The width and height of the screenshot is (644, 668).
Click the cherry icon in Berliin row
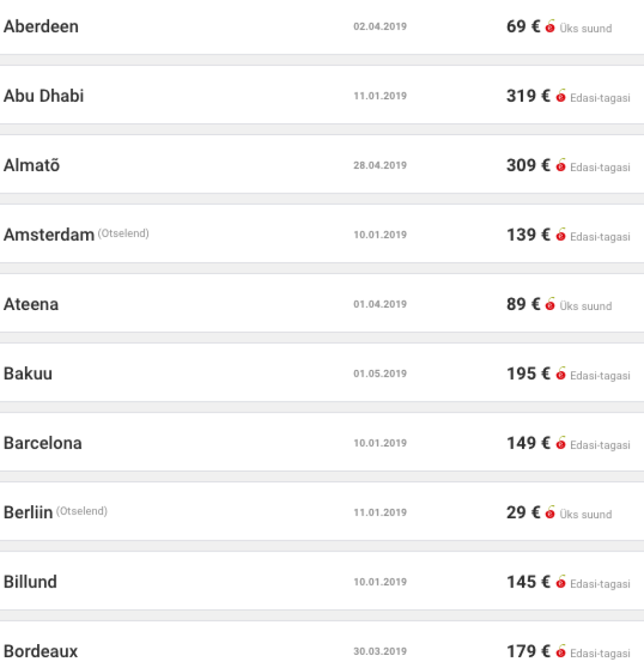550,513
